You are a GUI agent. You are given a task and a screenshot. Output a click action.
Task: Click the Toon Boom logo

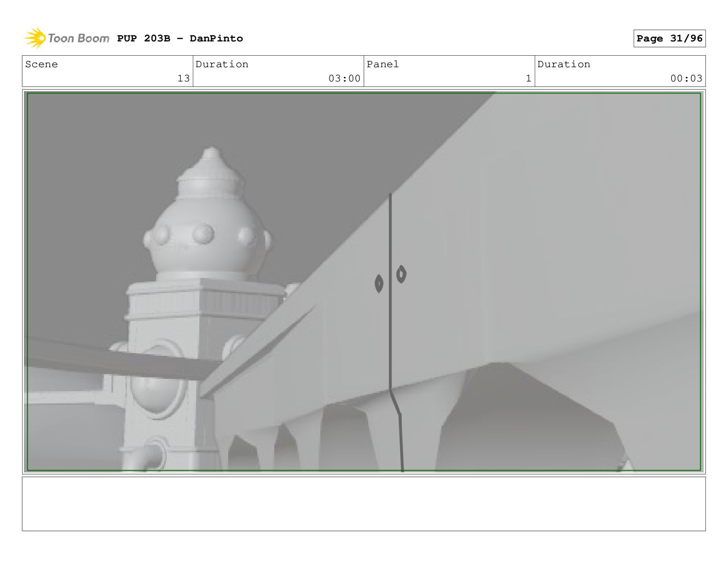67,38
